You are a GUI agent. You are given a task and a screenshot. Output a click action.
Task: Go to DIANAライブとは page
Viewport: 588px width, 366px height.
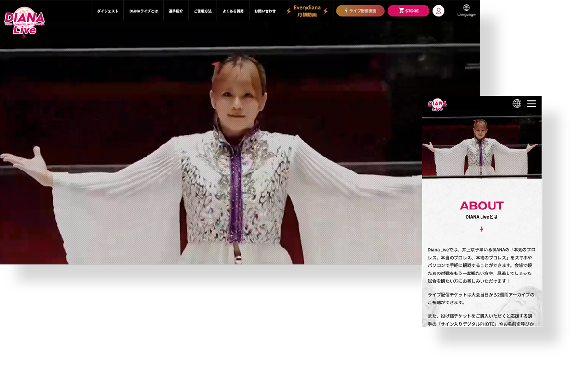tap(143, 11)
